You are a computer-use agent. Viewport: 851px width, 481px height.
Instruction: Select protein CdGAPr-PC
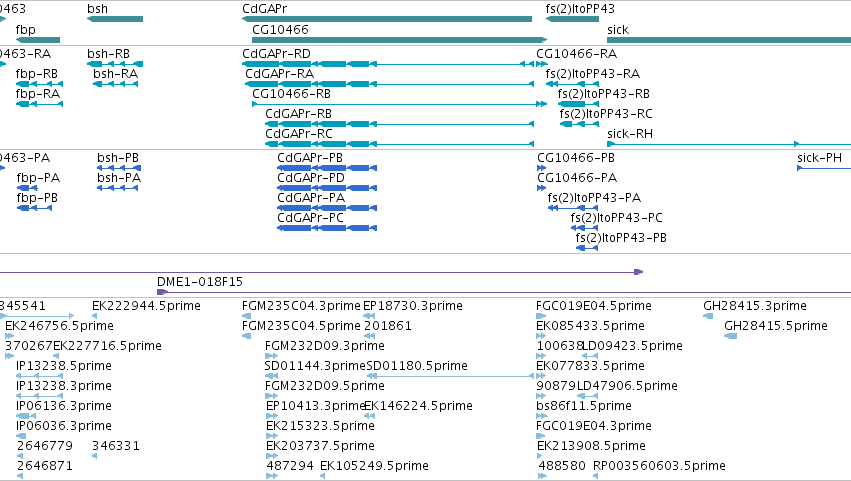coord(327,228)
